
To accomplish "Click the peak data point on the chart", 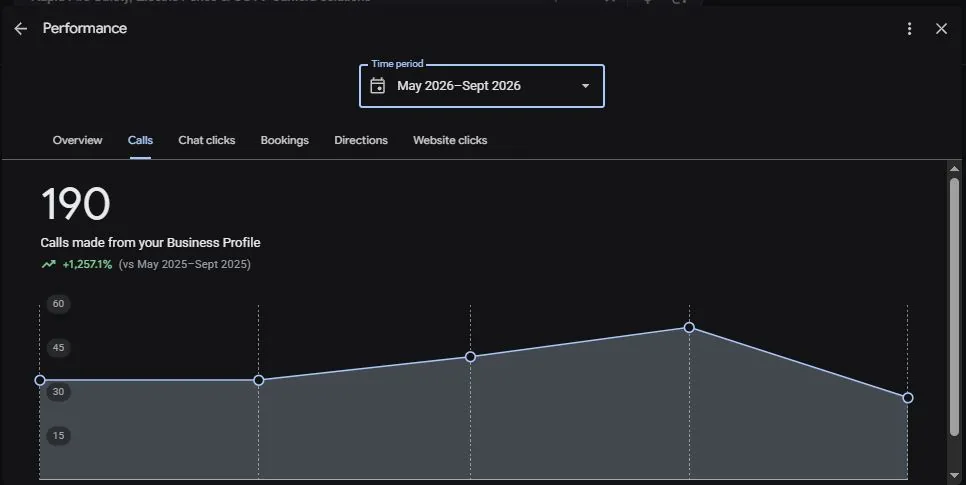I will coord(689,327).
